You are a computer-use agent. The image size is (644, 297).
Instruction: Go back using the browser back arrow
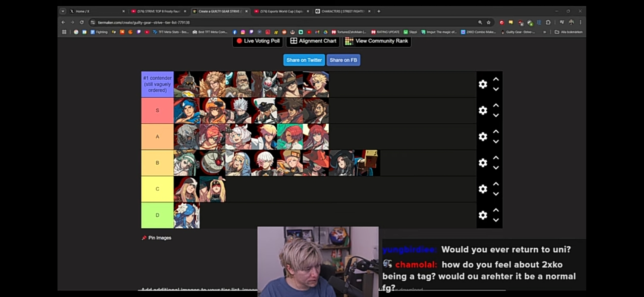pos(63,22)
